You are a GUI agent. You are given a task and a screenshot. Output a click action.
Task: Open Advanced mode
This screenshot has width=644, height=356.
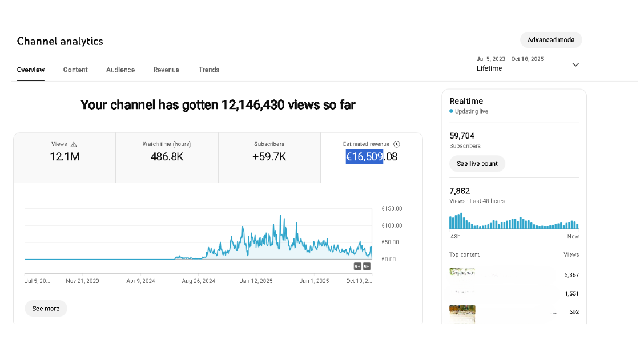[551, 40]
